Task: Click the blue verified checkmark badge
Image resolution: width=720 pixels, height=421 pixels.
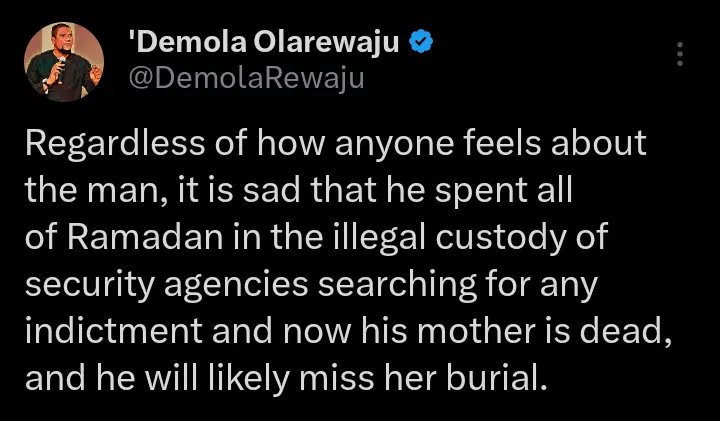Action: click(422, 44)
